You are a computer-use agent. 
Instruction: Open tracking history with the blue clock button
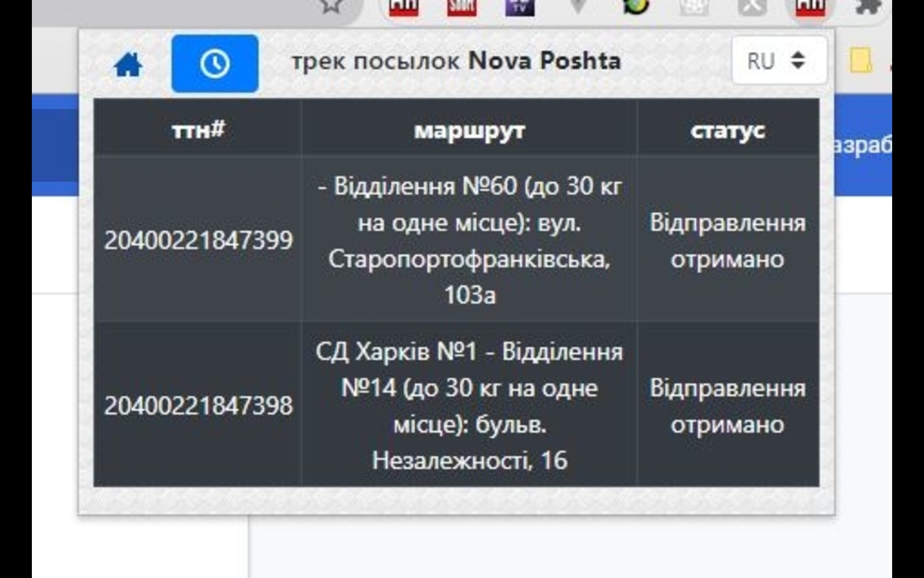click(215, 64)
